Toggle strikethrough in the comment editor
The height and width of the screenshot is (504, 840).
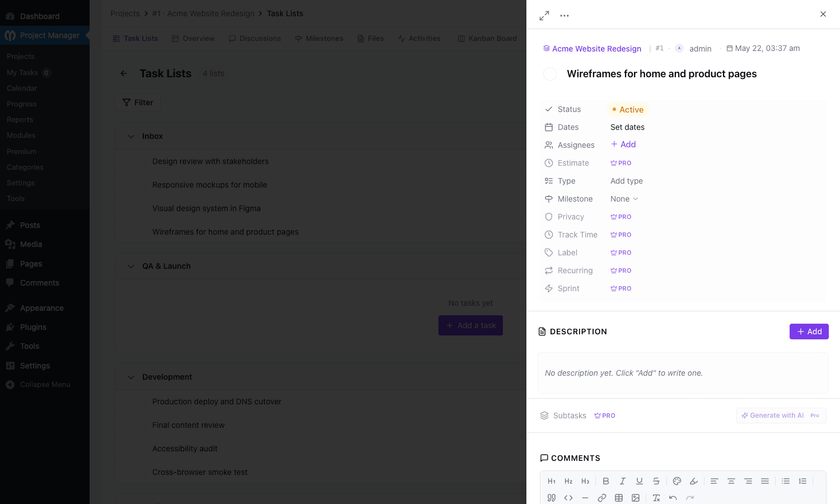[x=656, y=481]
